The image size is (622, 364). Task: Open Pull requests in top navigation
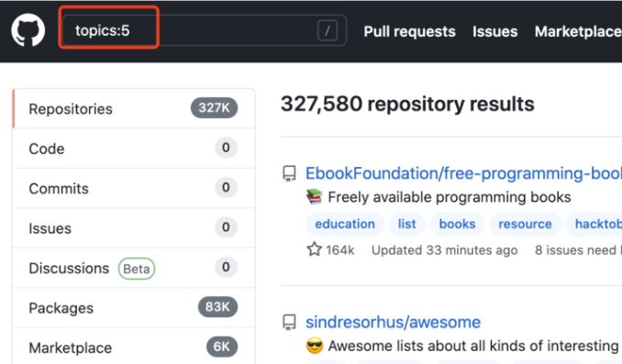point(409,31)
